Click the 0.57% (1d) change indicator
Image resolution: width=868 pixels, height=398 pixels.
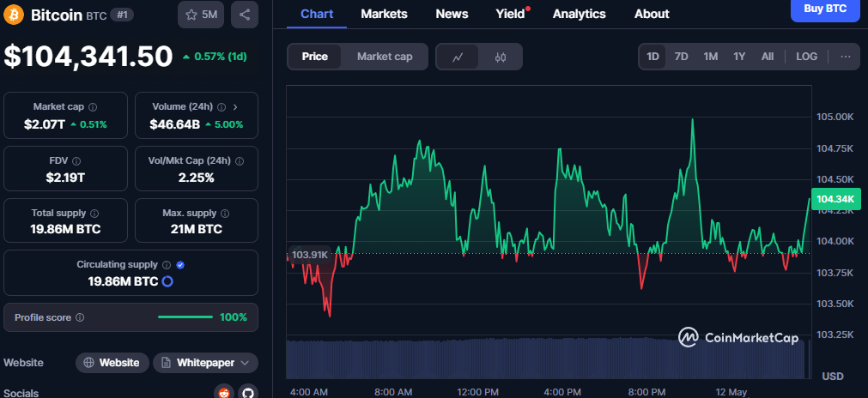click(215, 57)
